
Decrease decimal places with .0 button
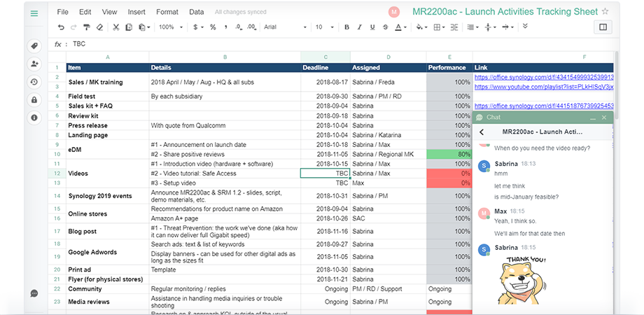coord(239,27)
